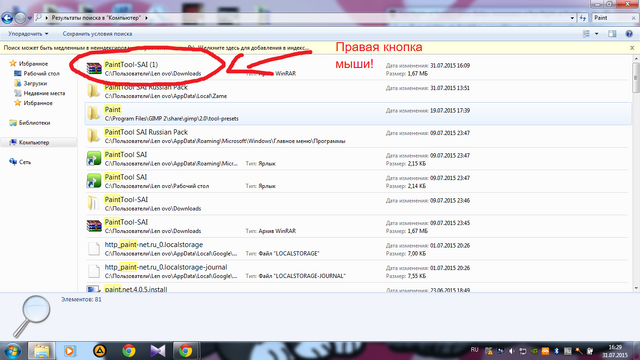Refresh results with the address bar refresh button
Screen dimensions: 640x360
(x=582, y=18)
